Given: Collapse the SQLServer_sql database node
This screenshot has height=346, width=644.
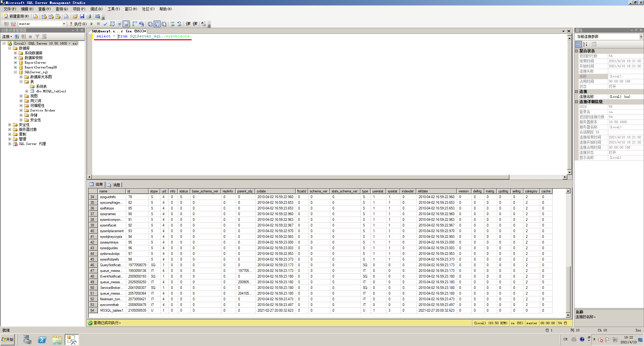Looking at the screenshot, I should click(x=15, y=72).
